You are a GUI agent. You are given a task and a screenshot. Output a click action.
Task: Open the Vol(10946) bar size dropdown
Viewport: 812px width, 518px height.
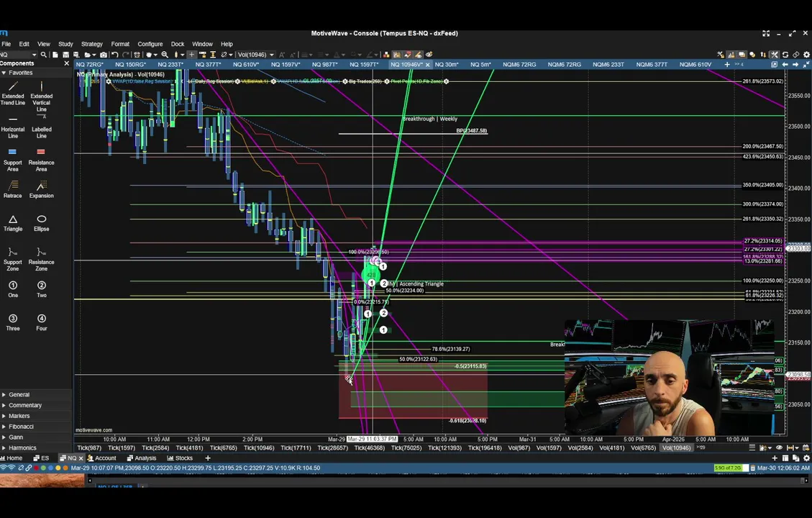(x=256, y=55)
